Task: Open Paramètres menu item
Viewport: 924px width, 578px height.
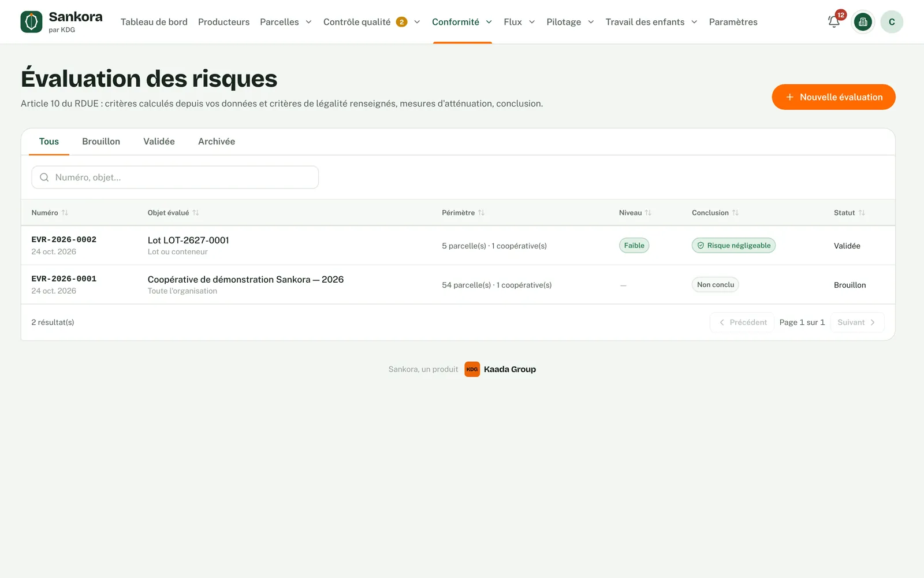Action: [733, 22]
